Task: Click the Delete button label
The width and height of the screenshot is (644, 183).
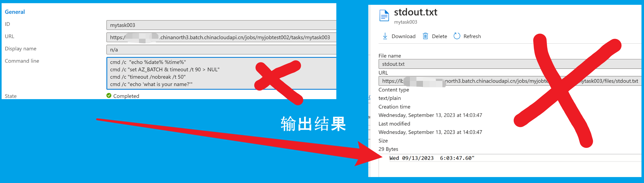Action: click(x=439, y=36)
